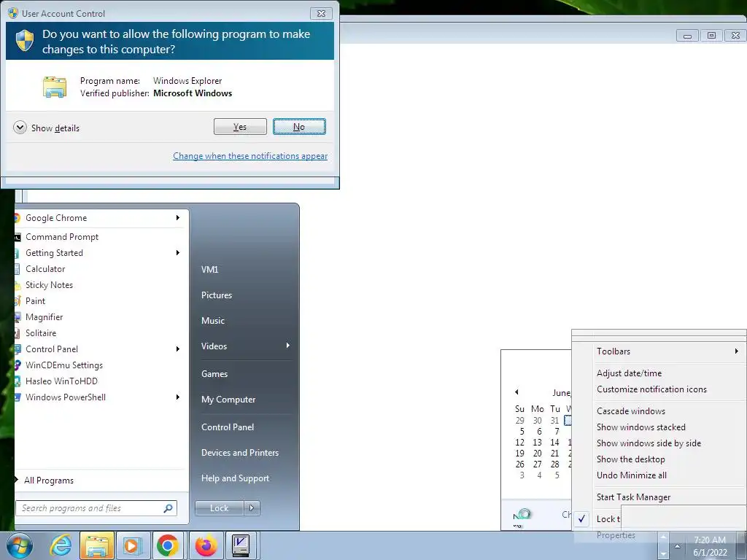Expand the Videos submenu arrow
Screen dimensions: 747x560
pyautogui.click(x=287, y=345)
